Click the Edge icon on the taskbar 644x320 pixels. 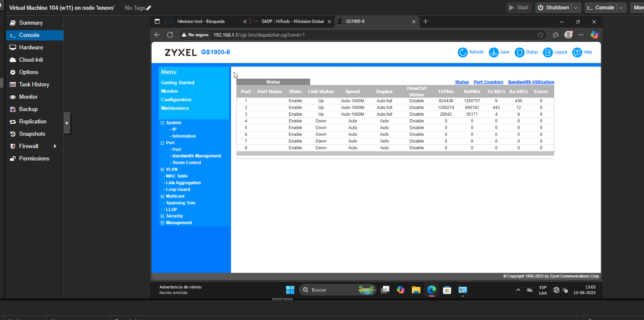pyautogui.click(x=432, y=290)
